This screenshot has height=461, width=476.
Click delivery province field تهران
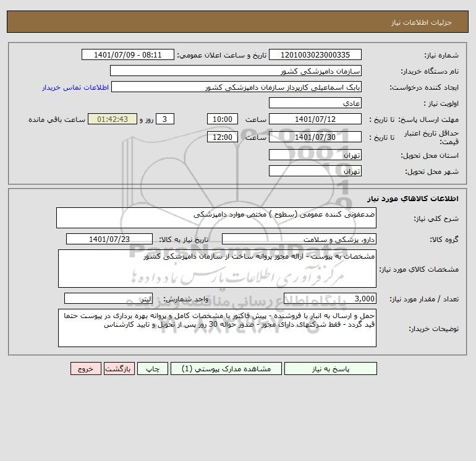315,155
